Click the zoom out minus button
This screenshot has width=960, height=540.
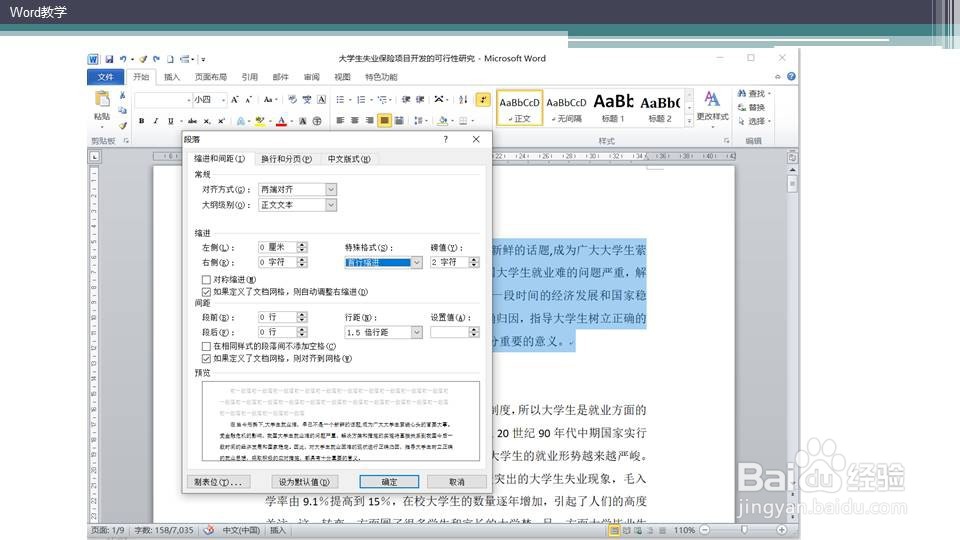(x=705, y=530)
